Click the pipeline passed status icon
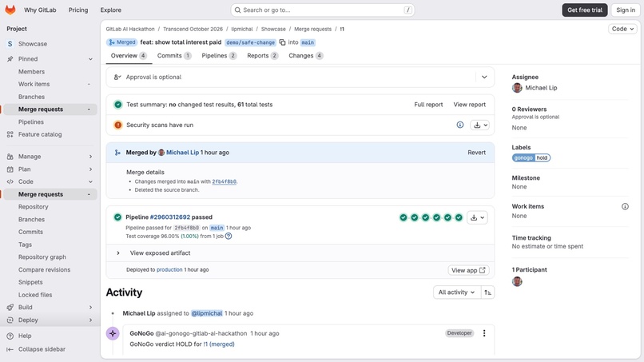Image resolution: width=644 pixels, height=362 pixels. pyautogui.click(x=118, y=217)
